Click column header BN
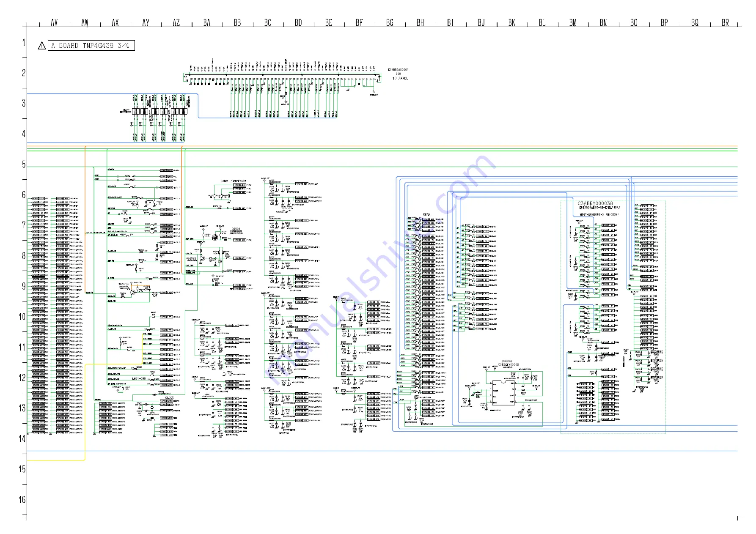 pos(603,23)
